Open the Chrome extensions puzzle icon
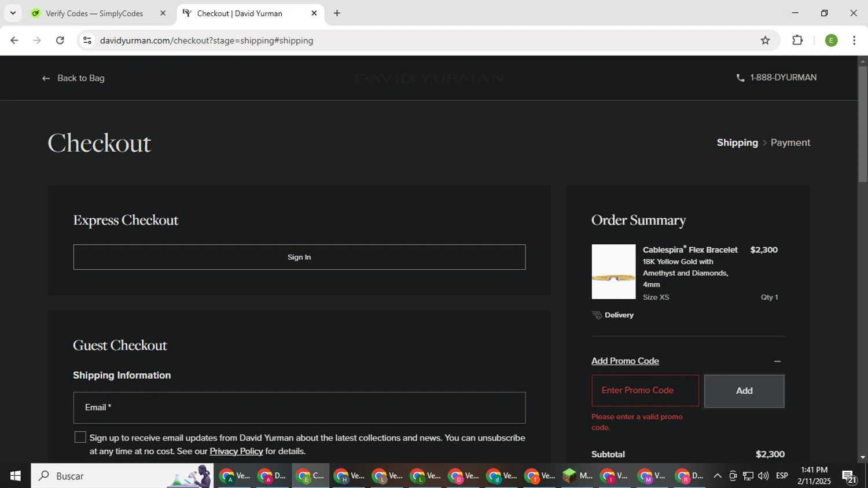 pyautogui.click(x=797, y=41)
